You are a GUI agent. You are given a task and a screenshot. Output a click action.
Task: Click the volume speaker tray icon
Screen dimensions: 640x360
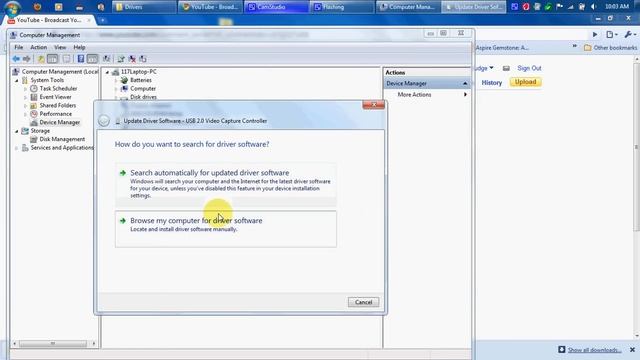click(x=594, y=7)
